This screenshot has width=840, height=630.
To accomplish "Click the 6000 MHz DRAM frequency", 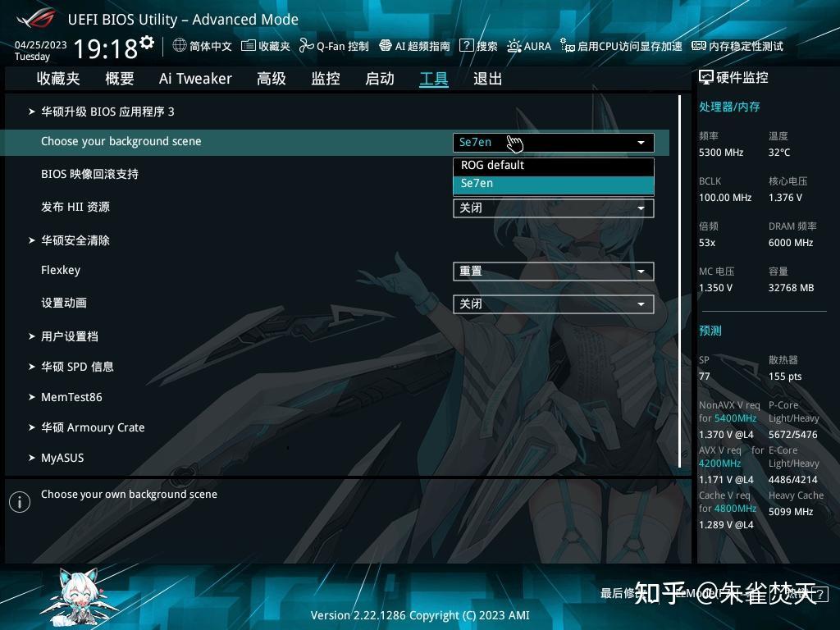I will (791, 243).
